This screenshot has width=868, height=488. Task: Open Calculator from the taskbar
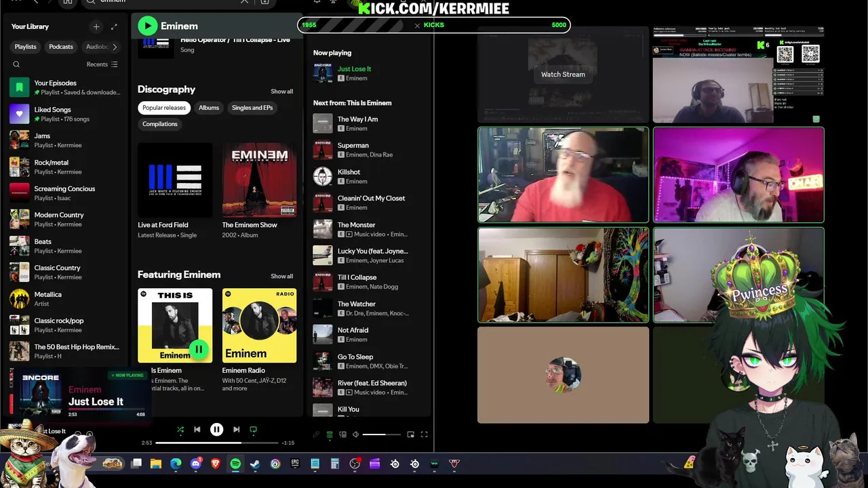[x=335, y=464]
